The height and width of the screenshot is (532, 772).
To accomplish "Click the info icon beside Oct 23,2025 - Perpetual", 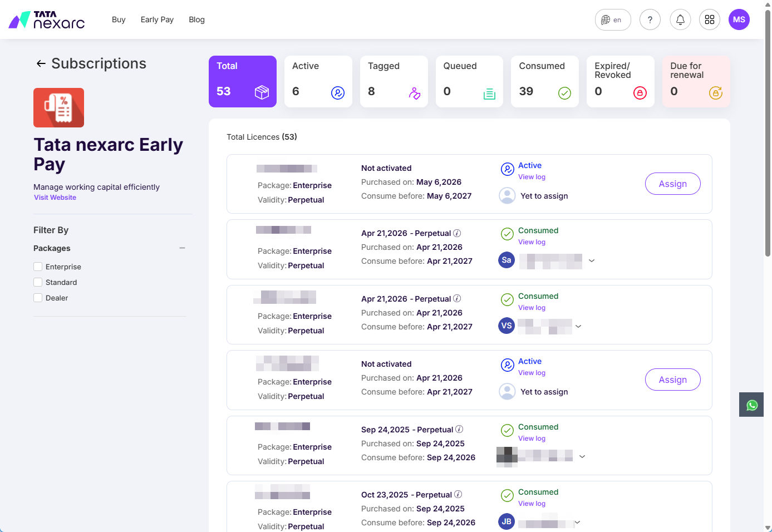I will click(x=458, y=494).
